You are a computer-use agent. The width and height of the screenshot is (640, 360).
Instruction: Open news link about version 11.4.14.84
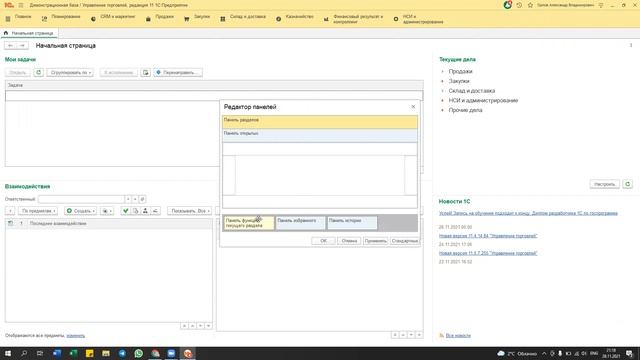[x=488, y=236]
